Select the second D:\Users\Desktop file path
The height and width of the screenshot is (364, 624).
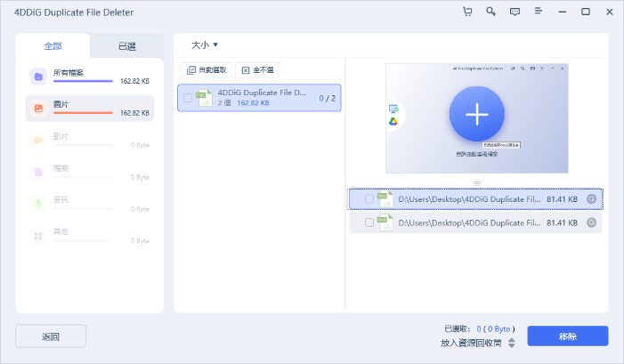click(x=469, y=223)
